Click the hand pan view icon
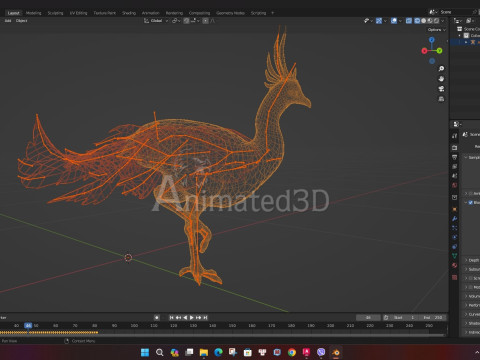The width and height of the screenshot is (480, 360). point(441,79)
